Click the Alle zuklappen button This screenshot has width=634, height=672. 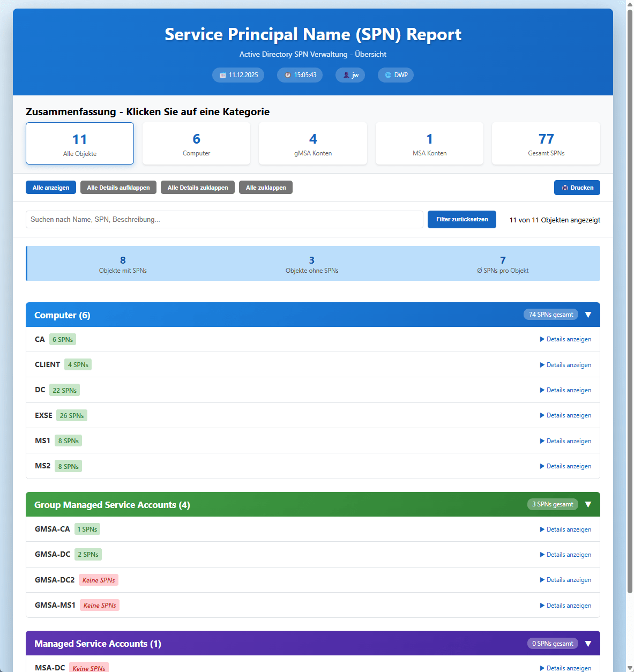pos(266,188)
